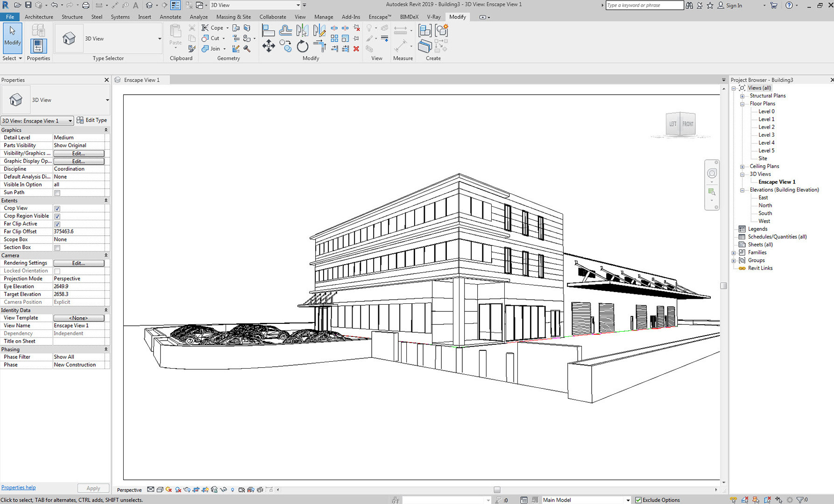Switch to the Manage tab

pos(323,17)
